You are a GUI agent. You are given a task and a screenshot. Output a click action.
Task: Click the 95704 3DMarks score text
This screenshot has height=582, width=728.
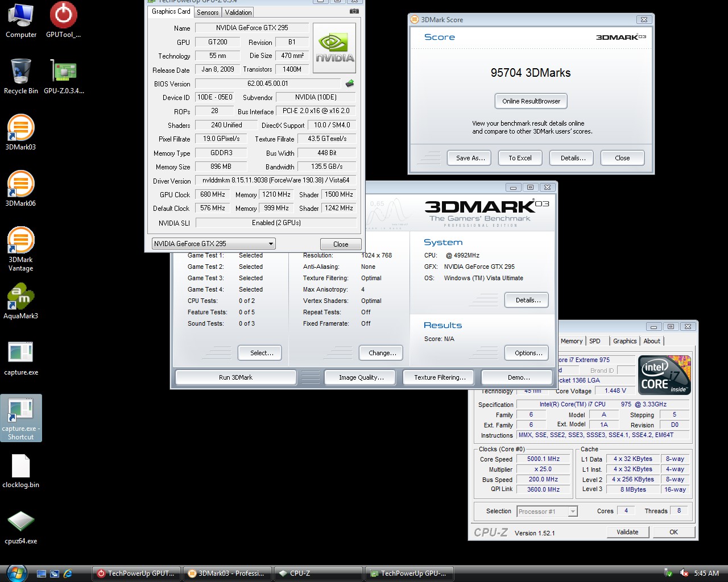click(531, 73)
